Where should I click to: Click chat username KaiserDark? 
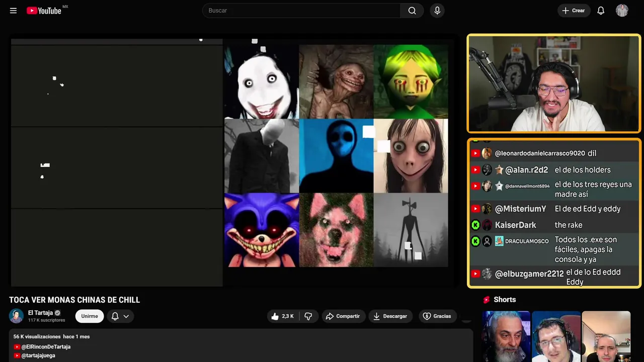click(x=516, y=225)
